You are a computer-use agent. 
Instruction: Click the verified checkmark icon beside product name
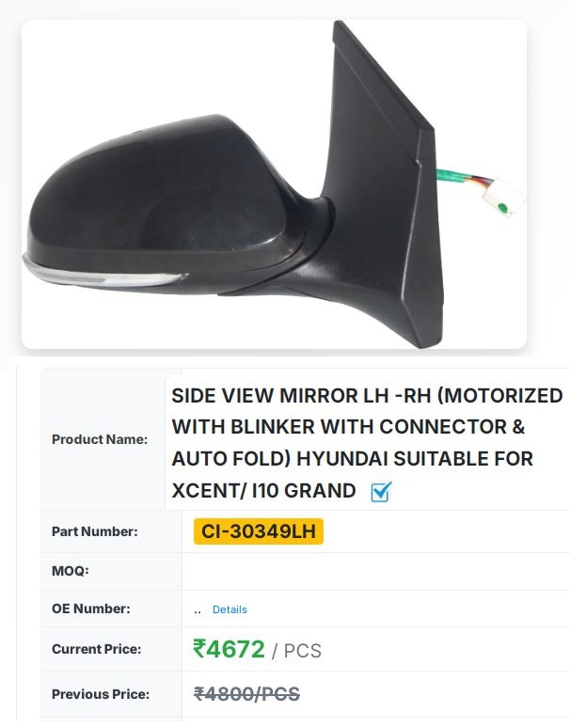tap(380, 491)
